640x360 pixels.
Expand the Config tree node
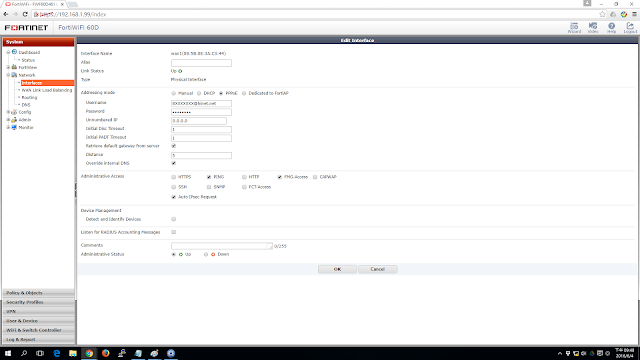(8, 112)
